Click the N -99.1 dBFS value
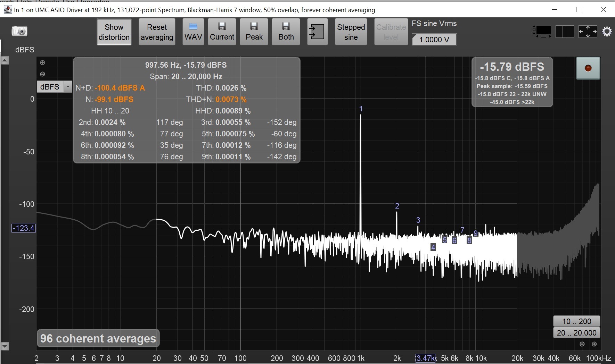 click(114, 99)
